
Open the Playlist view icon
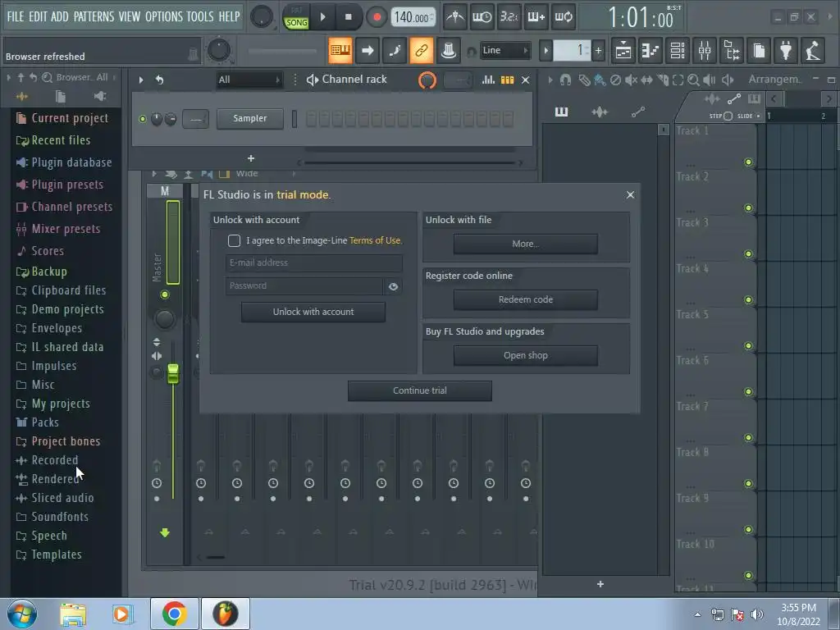point(623,50)
